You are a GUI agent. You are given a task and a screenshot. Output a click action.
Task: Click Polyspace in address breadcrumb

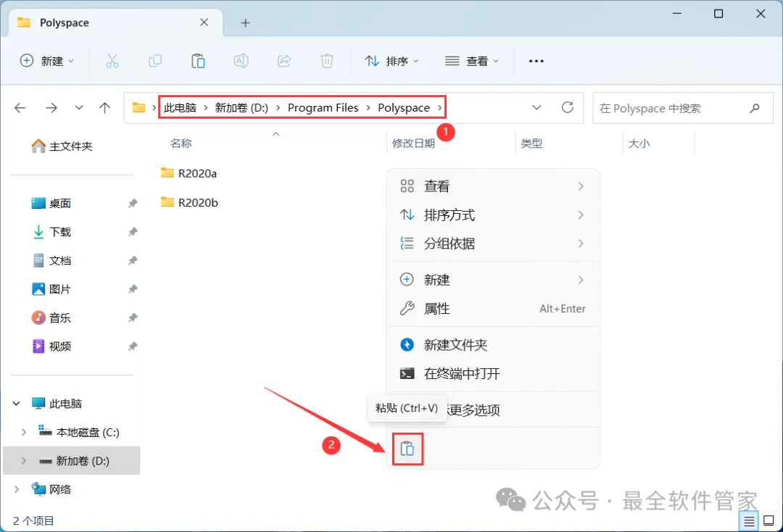tap(404, 108)
